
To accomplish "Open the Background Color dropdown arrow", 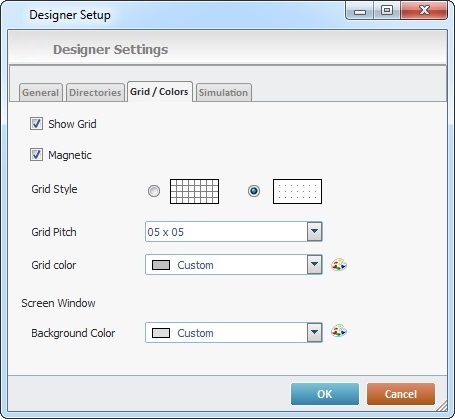I will (x=314, y=332).
